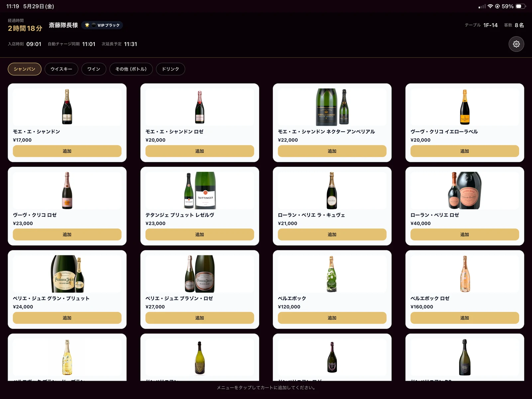532x399 pixels.
Task: Add テタンジェ ブリュット レゼルヴ to cart
Action: (x=200, y=234)
